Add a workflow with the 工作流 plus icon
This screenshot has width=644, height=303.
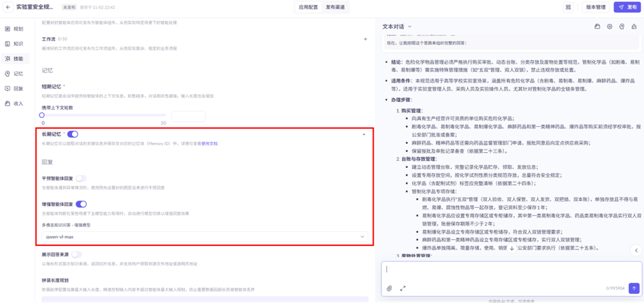point(365,39)
